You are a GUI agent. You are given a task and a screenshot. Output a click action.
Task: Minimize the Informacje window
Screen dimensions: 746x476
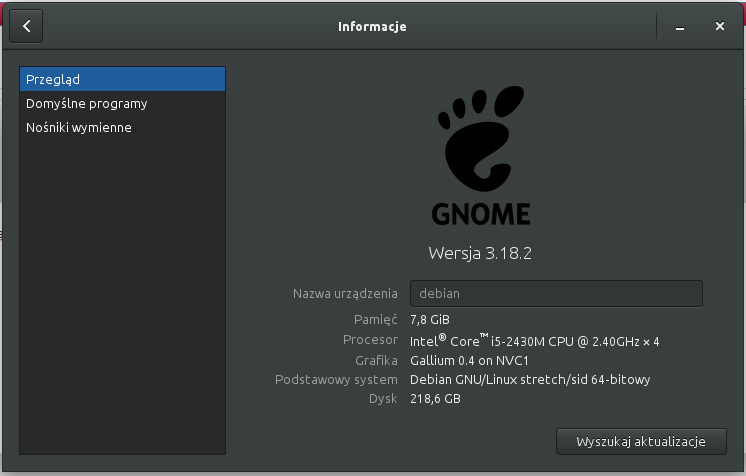pos(680,27)
